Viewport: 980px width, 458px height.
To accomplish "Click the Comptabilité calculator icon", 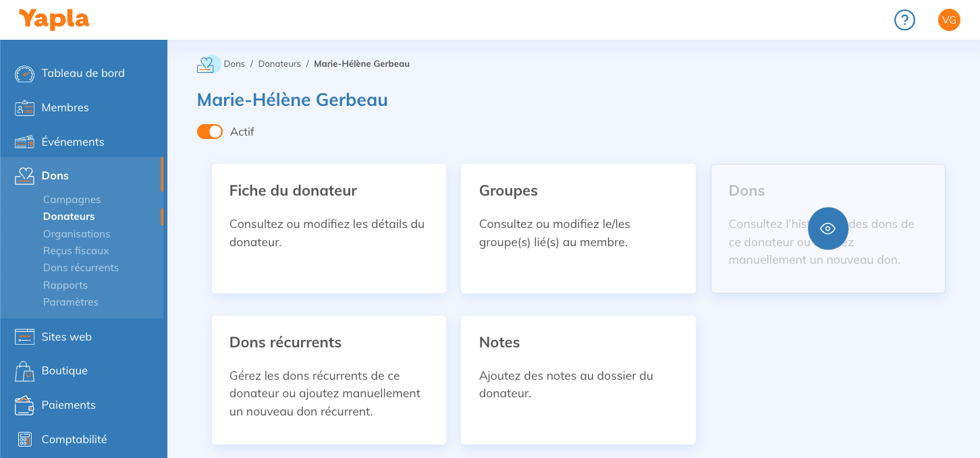I will click(24, 440).
